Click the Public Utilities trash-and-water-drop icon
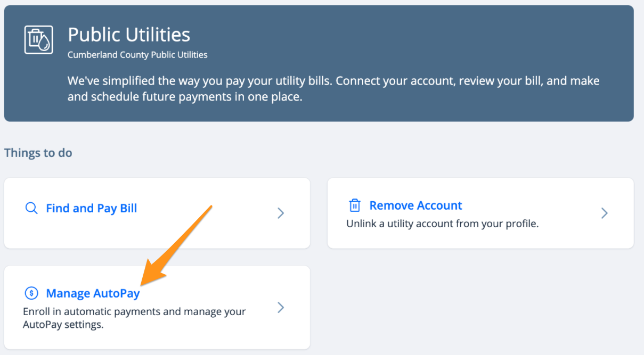Image resolution: width=644 pixels, height=355 pixels. tap(39, 39)
